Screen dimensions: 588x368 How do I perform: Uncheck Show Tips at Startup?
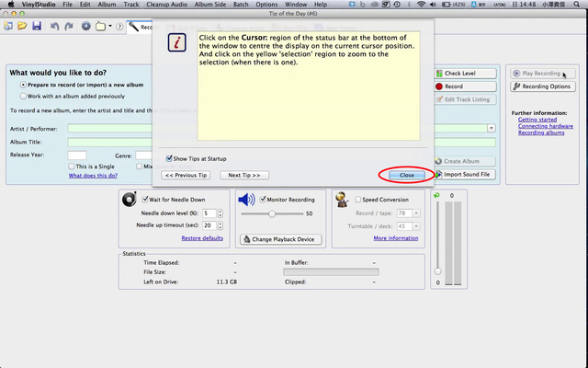tap(169, 158)
